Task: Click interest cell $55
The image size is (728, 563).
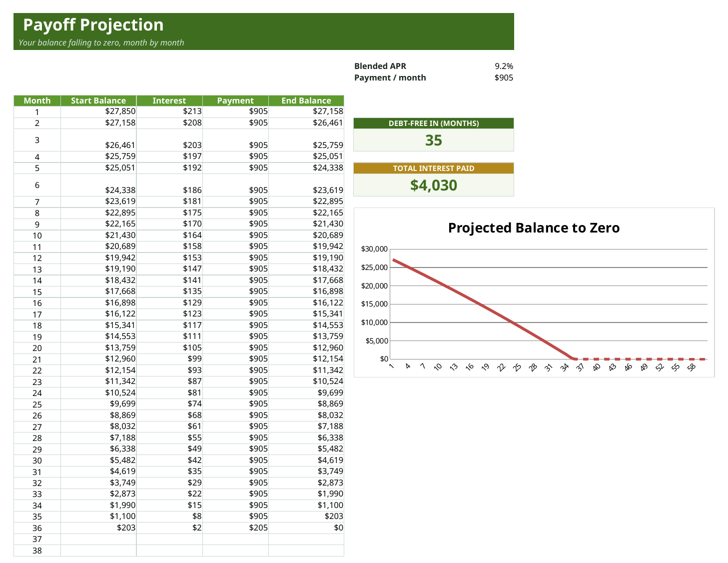Action: (169, 438)
